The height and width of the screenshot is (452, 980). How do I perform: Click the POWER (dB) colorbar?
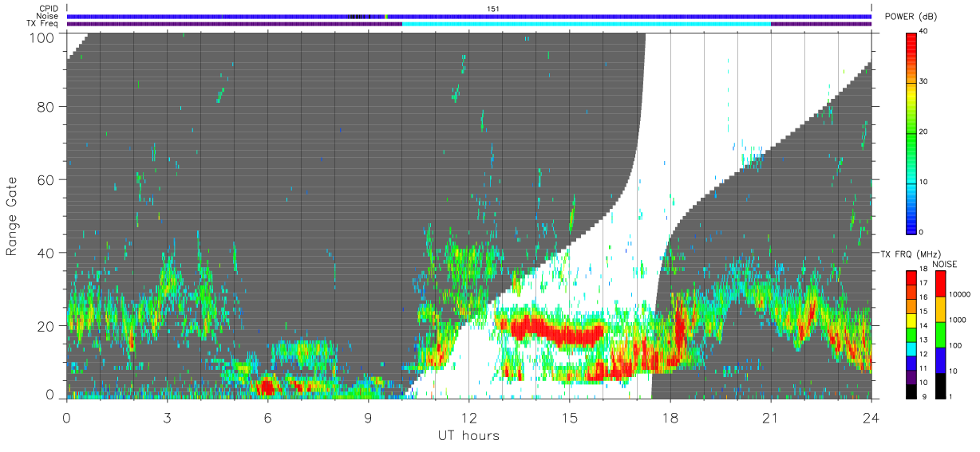912,132
